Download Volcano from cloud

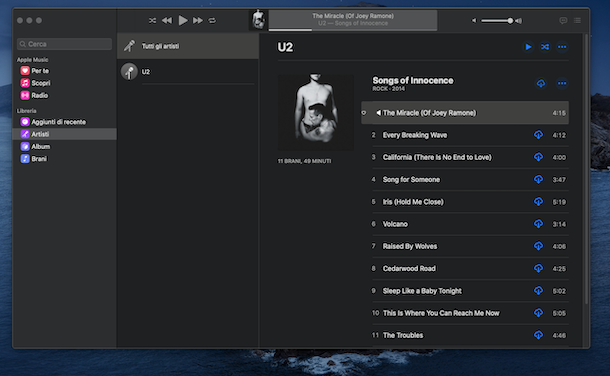[x=538, y=224]
